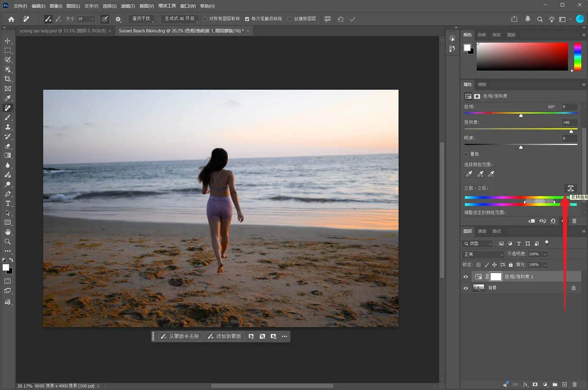This screenshot has height=390, width=588.
Task: Create a new layer from Layers panel bottom
Action: point(564,384)
